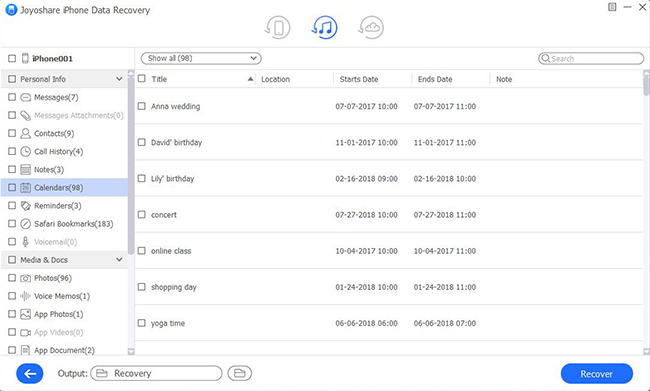Image resolution: width=650 pixels, height=391 pixels.
Task: Browse output folder with folder icon button
Action: (240, 374)
